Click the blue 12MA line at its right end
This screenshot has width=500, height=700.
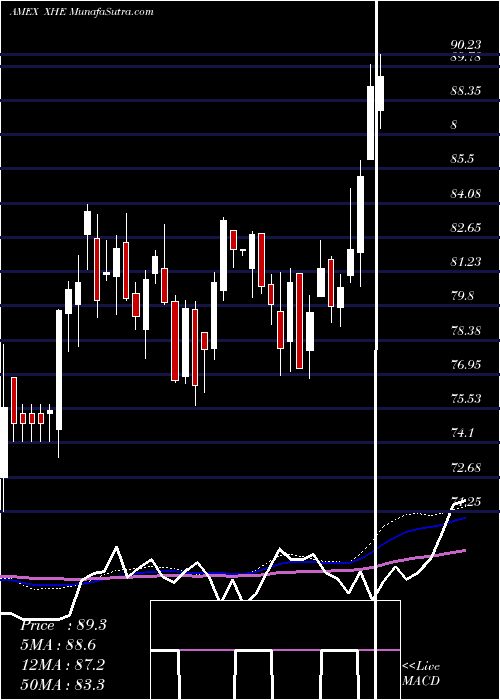[464, 518]
